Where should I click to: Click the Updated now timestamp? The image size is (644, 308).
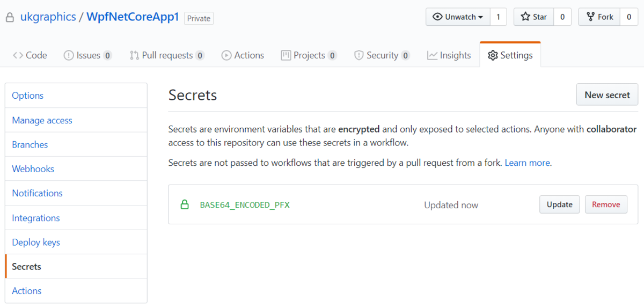pyautogui.click(x=451, y=205)
